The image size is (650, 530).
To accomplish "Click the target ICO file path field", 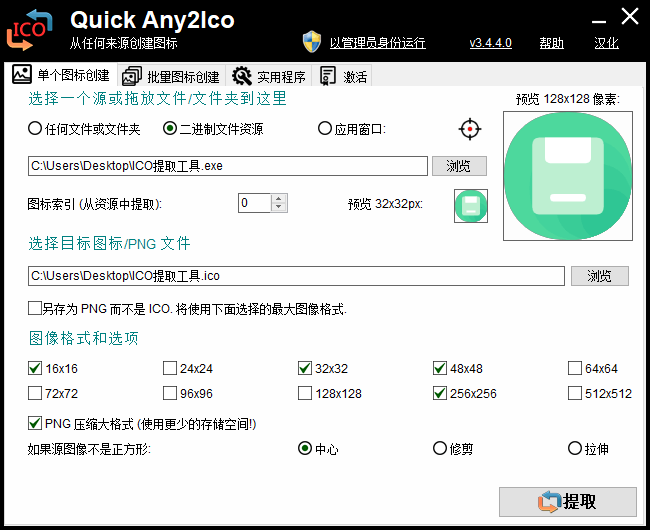I will [296, 276].
